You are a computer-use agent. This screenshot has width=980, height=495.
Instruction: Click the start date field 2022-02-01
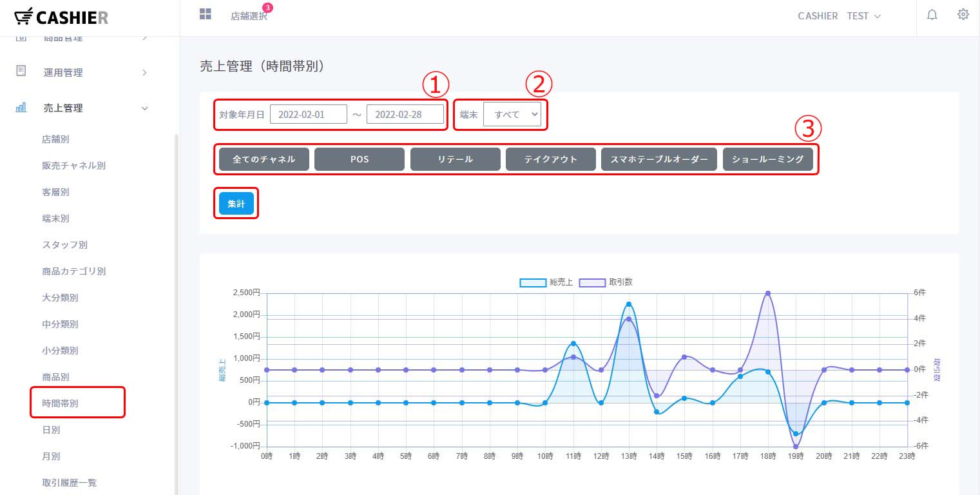[x=309, y=114]
